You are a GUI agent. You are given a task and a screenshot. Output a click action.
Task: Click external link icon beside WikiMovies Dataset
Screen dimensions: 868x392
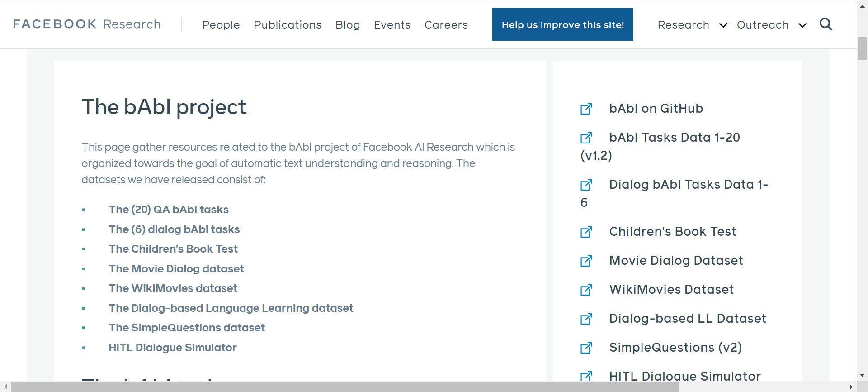pyautogui.click(x=586, y=290)
